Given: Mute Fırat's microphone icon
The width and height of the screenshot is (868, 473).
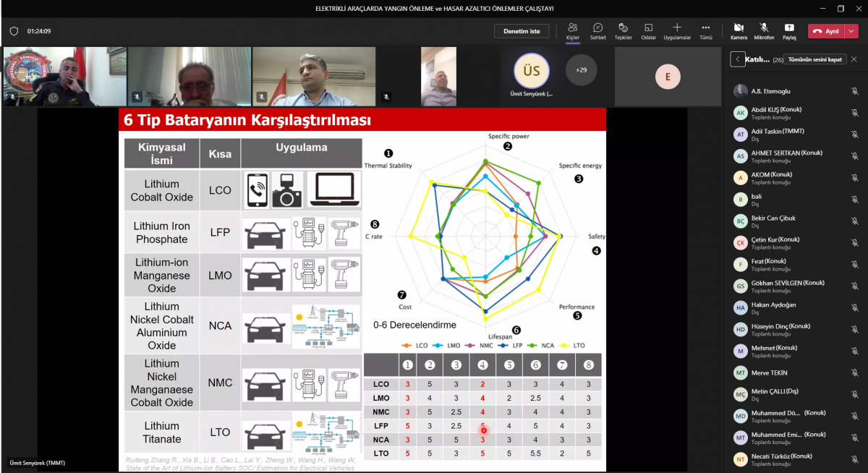Looking at the screenshot, I should tap(854, 265).
